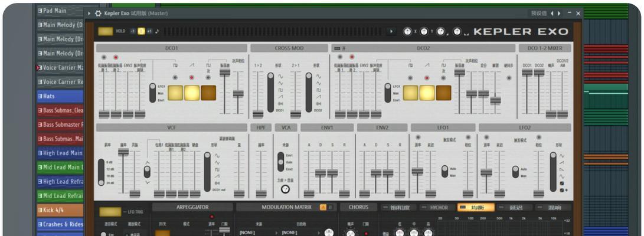Enable the second DCO2 waveform pad
Image resolution: width=644 pixels, height=236 pixels.
click(427, 93)
